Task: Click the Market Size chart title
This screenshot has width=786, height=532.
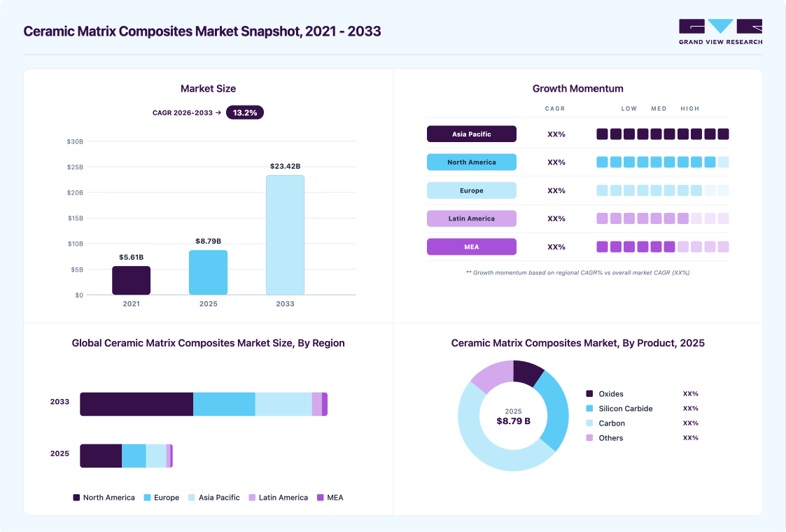Action: [x=208, y=89]
